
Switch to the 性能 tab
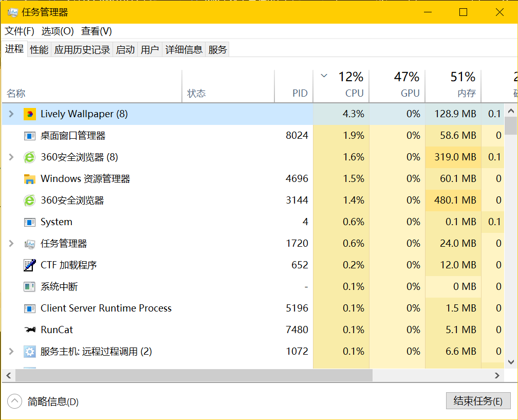click(x=39, y=50)
